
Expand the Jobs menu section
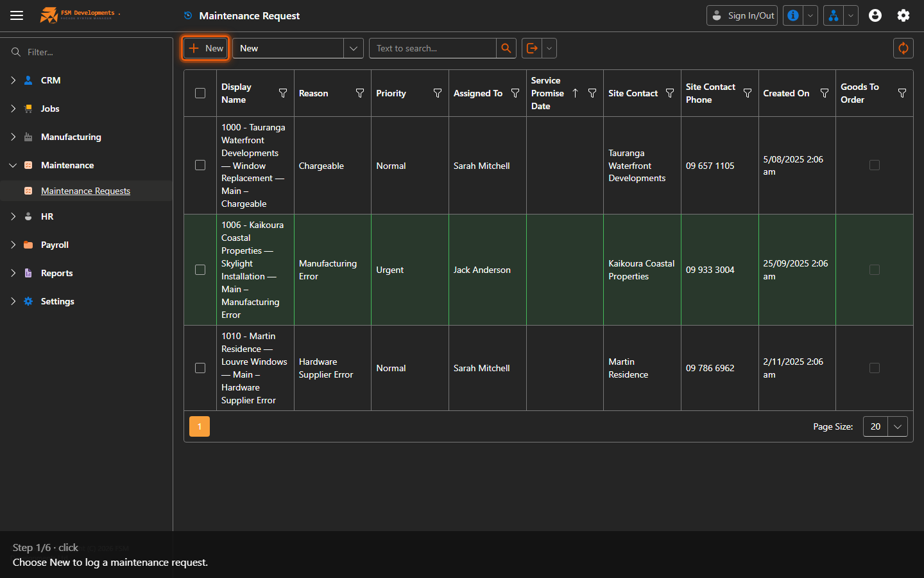pos(13,109)
